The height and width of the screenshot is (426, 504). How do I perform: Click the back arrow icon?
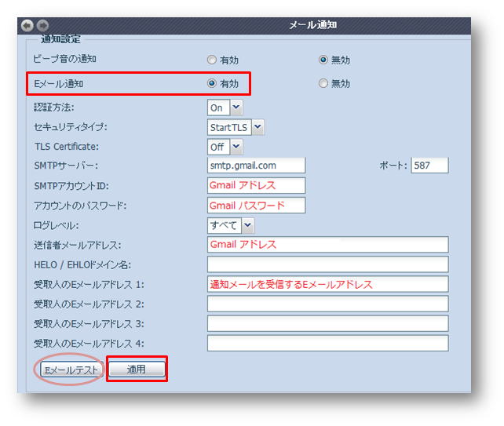(27, 25)
